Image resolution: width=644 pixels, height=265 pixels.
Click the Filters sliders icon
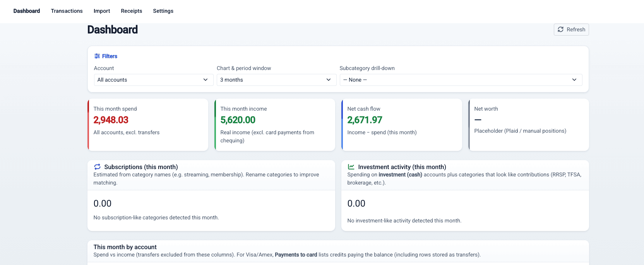pos(97,56)
